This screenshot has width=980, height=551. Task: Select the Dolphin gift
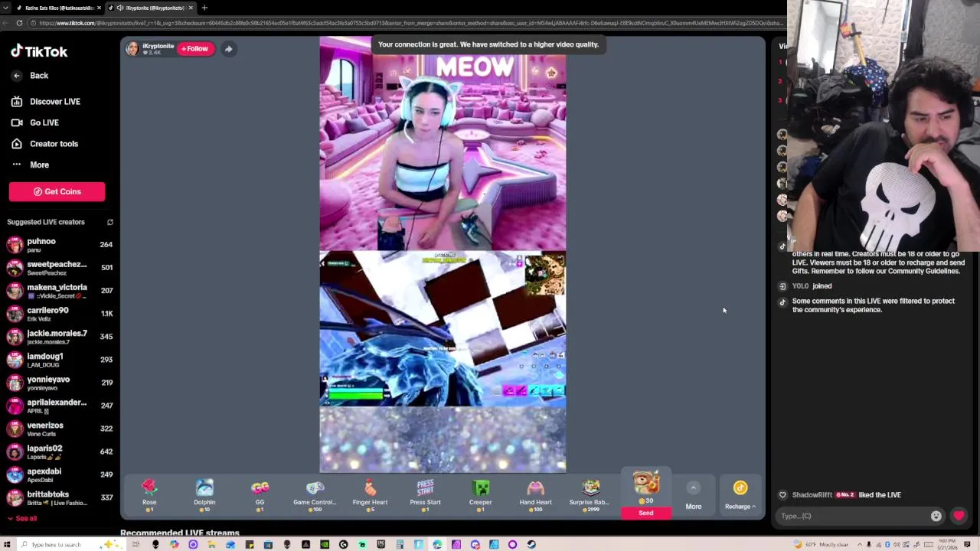pos(204,495)
